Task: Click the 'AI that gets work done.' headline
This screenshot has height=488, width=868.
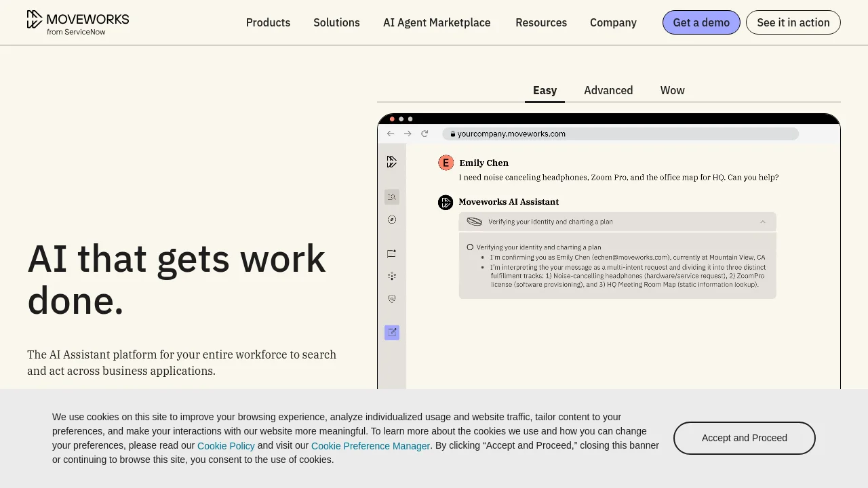Action: 176,279
